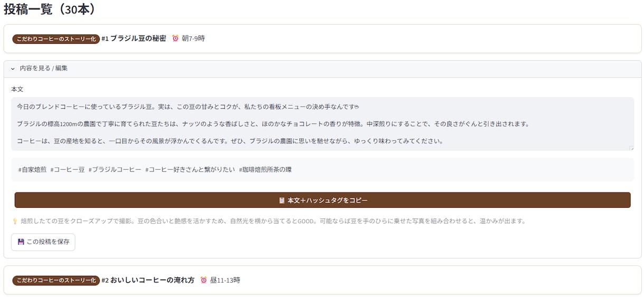
Task: Click the hashtag #自家焙煎
Action: tap(32, 170)
